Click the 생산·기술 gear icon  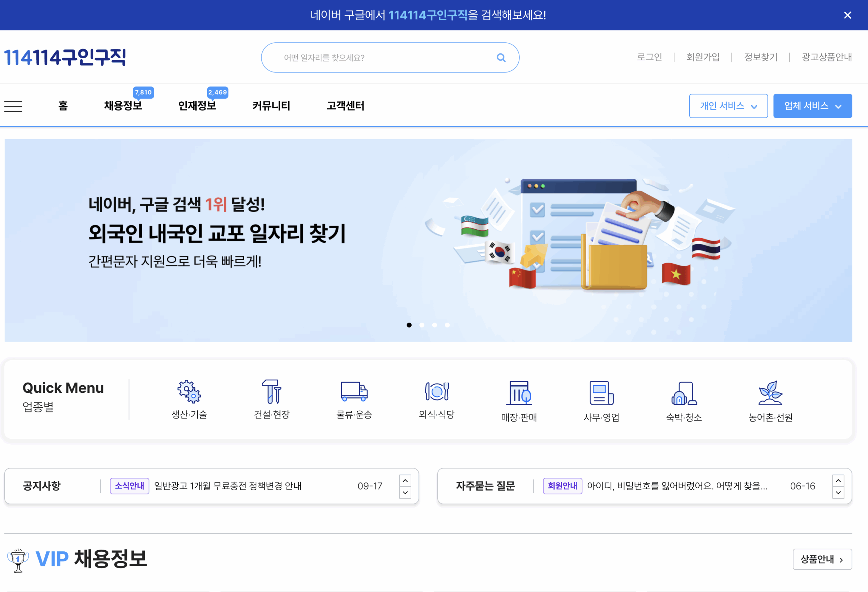(x=189, y=391)
